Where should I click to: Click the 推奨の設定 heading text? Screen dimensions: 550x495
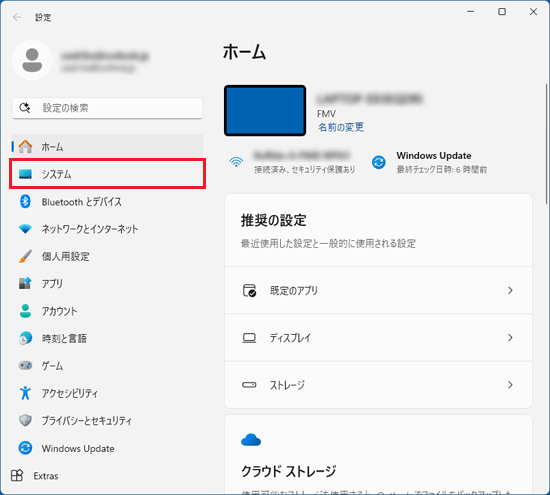coord(274,220)
